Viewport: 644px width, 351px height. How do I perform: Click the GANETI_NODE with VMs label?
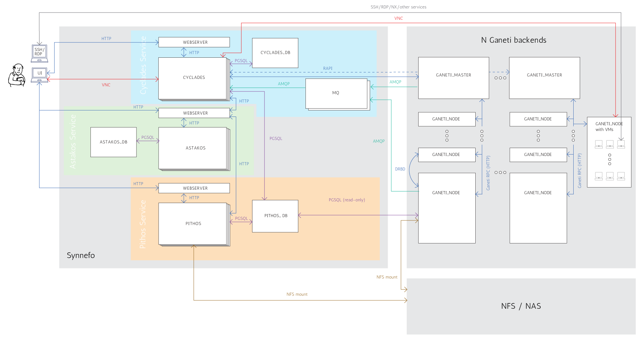point(608,127)
